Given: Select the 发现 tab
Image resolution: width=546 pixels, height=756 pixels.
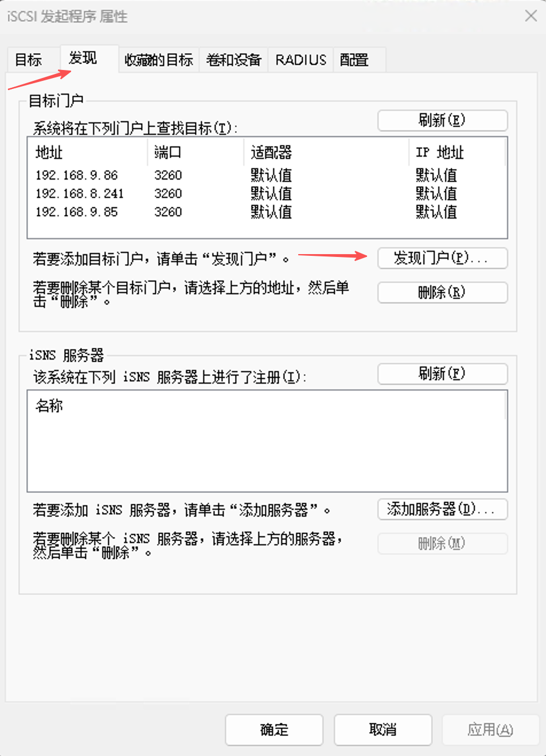Looking at the screenshot, I should tap(83, 58).
